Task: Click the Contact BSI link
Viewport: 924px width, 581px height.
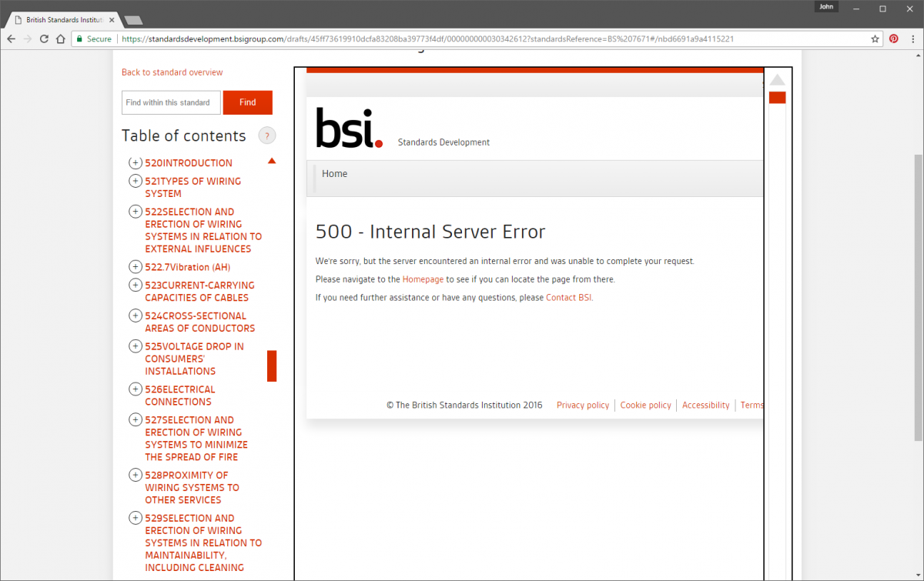Action: point(569,298)
